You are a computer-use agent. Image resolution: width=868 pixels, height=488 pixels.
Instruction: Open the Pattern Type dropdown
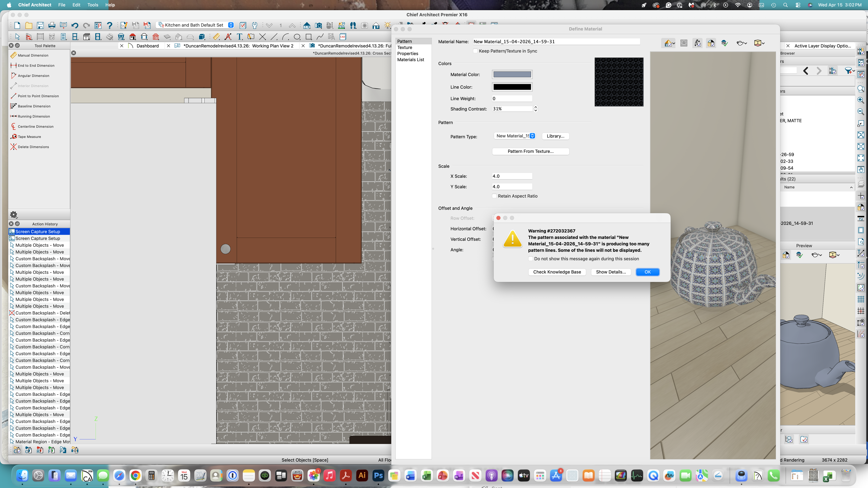(515, 136)
